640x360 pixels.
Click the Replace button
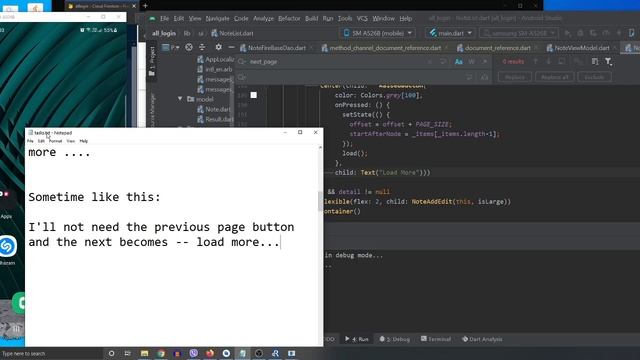(x=515, y=77)
